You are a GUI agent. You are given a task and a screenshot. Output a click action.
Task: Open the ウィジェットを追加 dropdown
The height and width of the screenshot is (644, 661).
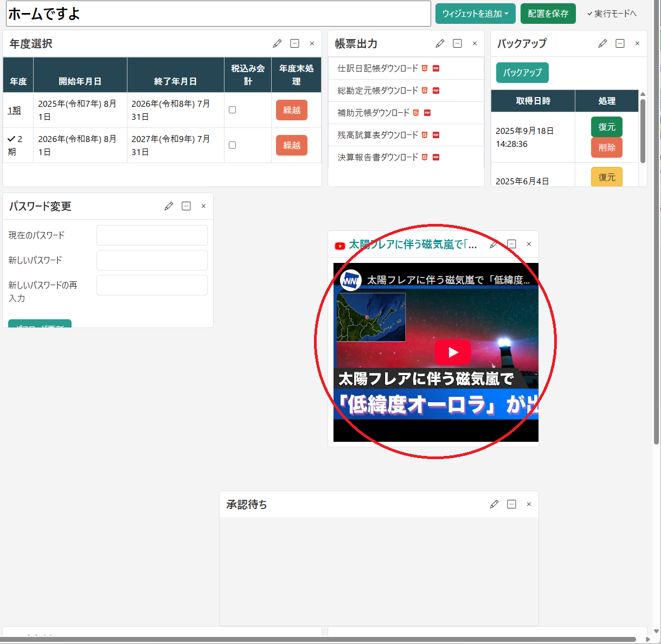click(475, 14)
